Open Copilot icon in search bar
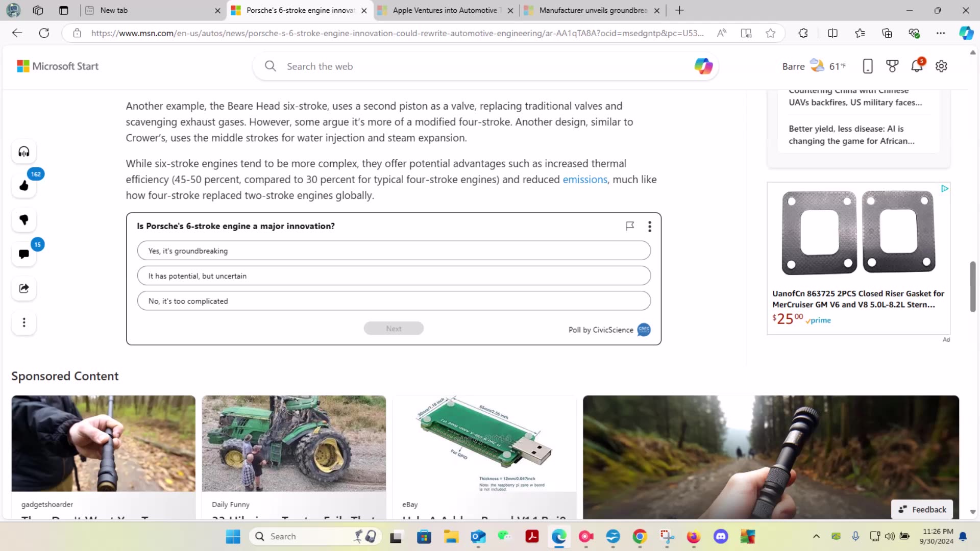980x551 pixels. pyautogui.click(x=703, y=66)
